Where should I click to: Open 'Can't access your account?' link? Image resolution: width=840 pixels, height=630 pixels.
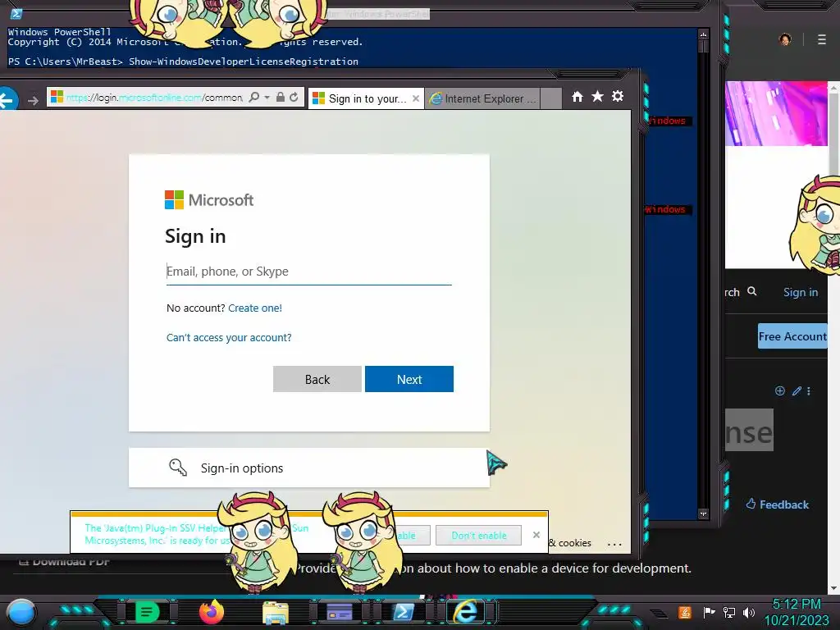tap(229, 337)
